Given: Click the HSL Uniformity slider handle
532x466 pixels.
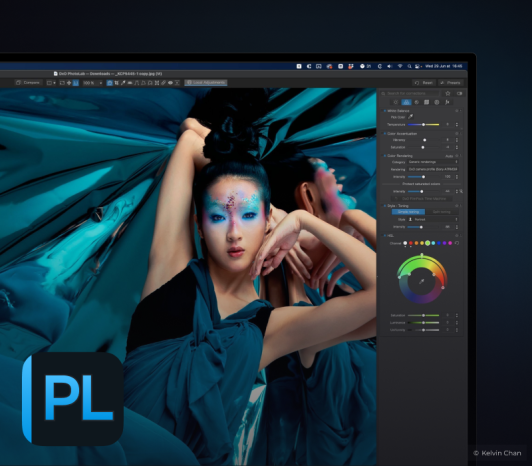Looking at the screenshot, I should click(423, 330).
